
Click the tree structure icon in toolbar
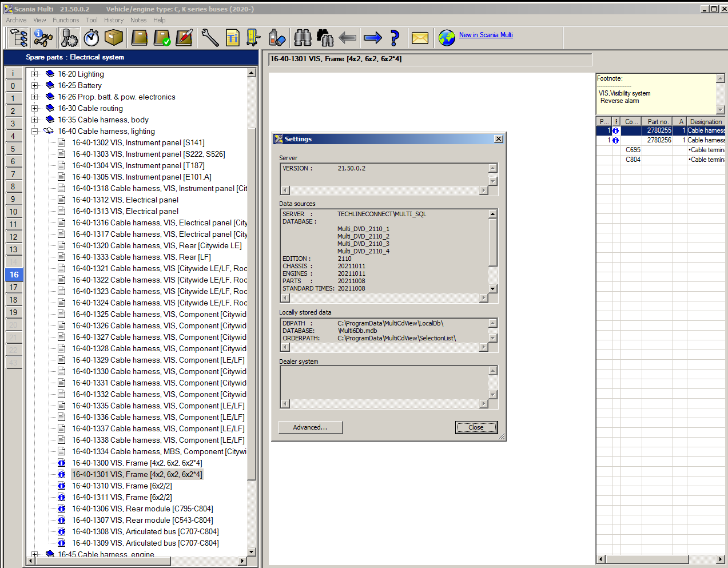tap(19, 38)
